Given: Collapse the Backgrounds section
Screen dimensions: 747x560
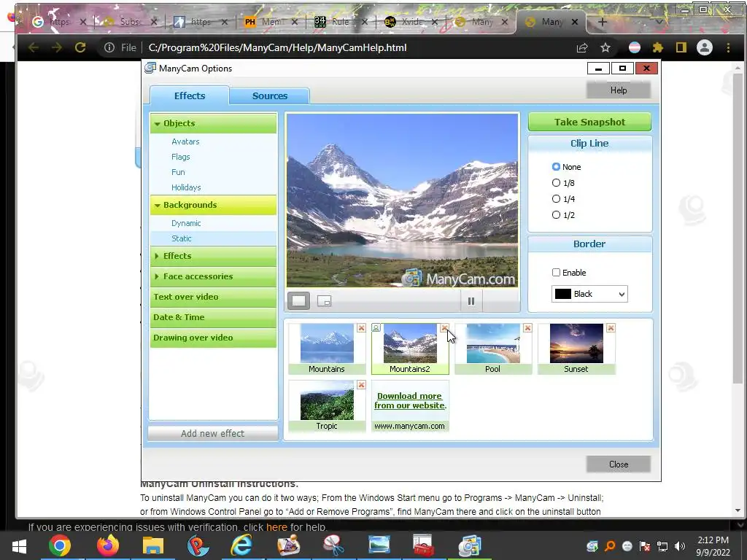Looking at the screenshot, I should (x=214, y=205).
